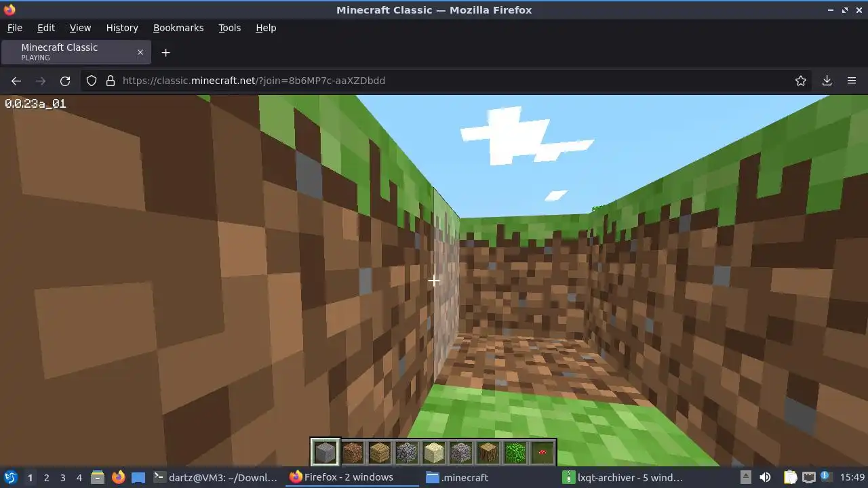Switch to virtual desktop 4
Image resolution: width=868 pixels, height=488 pixels.
79,478
